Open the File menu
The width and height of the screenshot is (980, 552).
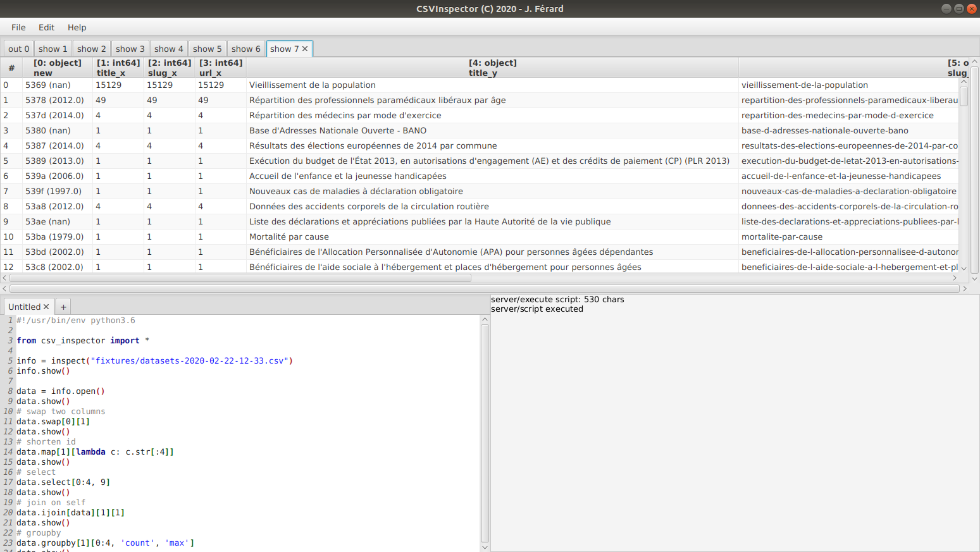click(x=18, y=27)
